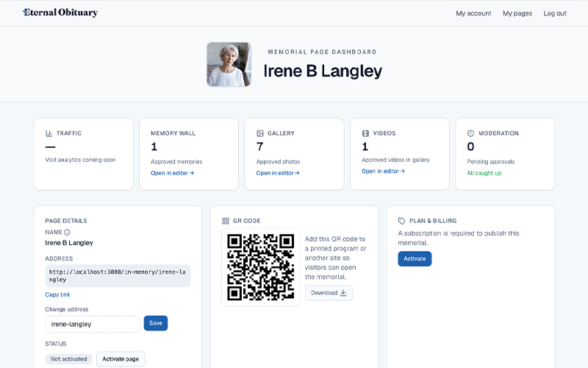588x368 pixels.
Task: Click the subscription required message
Action: click(x=458, y=238)
